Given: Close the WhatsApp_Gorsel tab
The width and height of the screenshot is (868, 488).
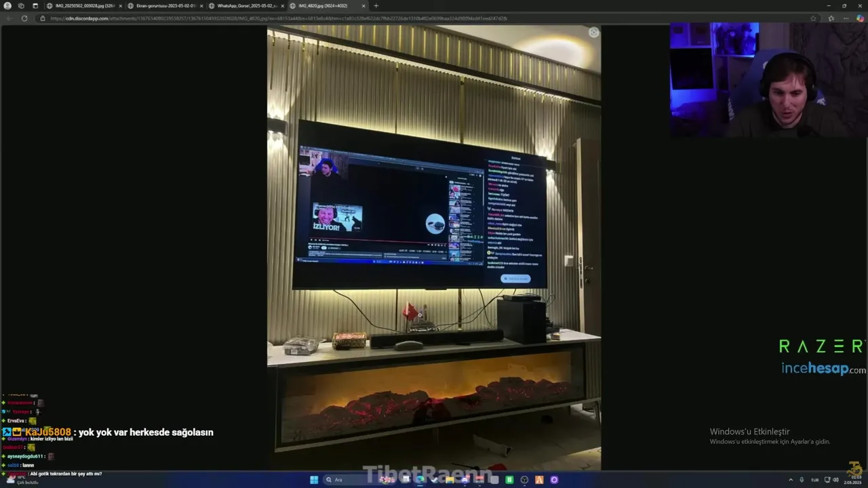Looking at the screenshot, I should tap(282, 5).
